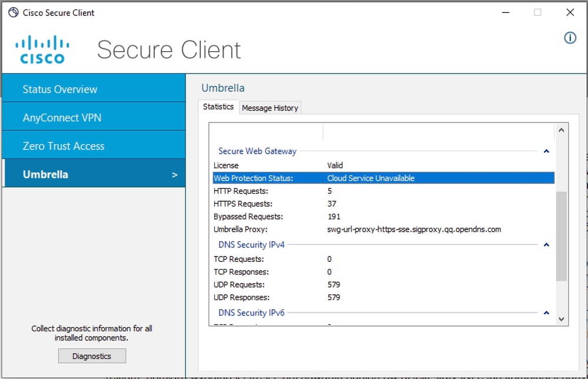588x379 pixels.
Task: Open the info icon near the top corner
Action: tap(570, 38)
